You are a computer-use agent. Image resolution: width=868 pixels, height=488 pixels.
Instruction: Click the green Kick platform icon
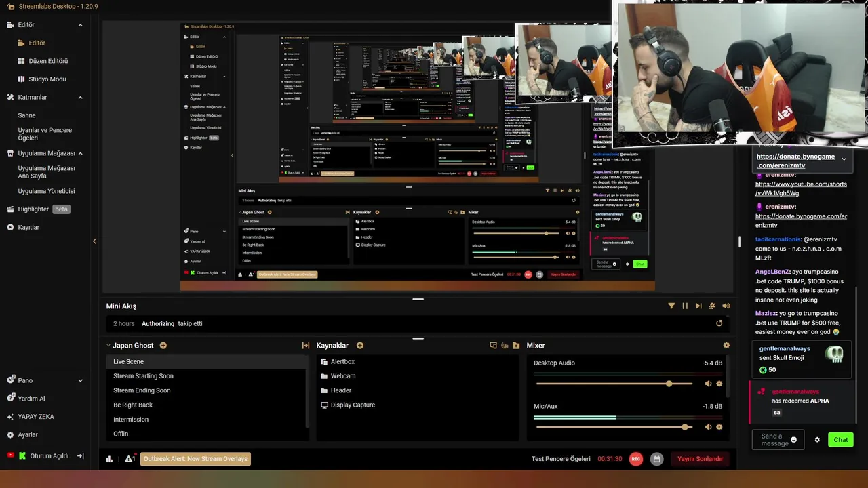(x=22, y=456)
